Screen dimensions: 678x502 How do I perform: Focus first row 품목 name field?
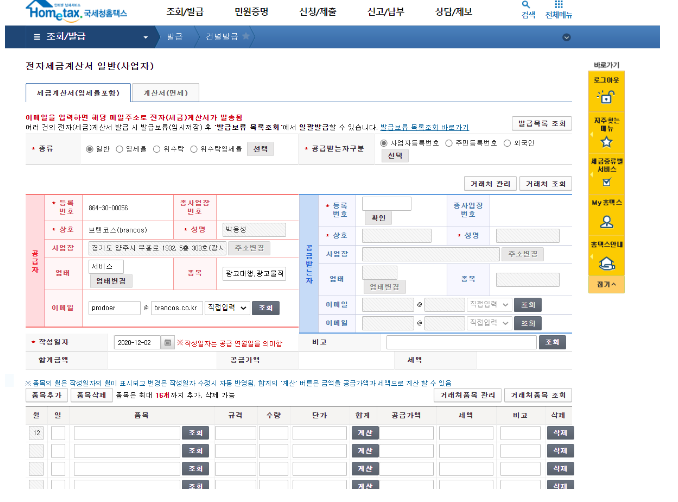pyautogui.click(x=127, y=433)
